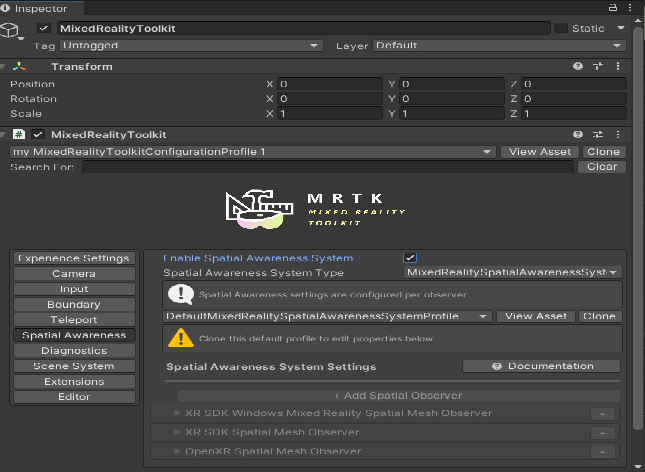Clone the MixedRealityToolkit configuration profile
The width and height of the screenshot is (645, 472).
point(603,152)
